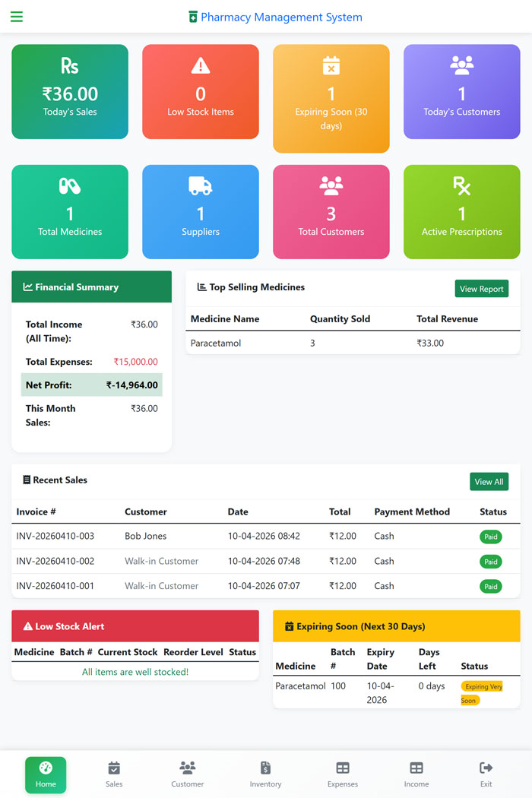Click invoice INV-20260410-003
532x798 pixels.
(x=55, y=536)
